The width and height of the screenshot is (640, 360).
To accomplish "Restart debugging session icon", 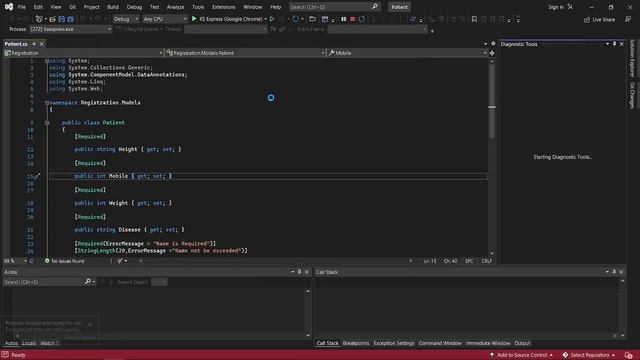I will click(362, 19).
